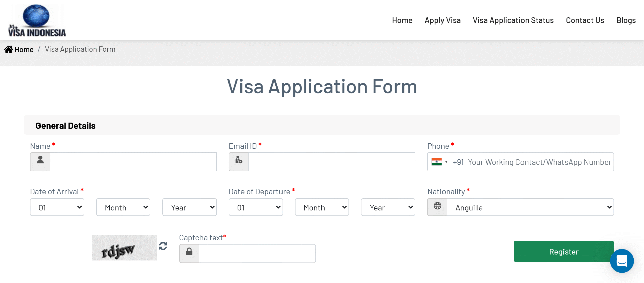Screen dimensions: 644x283
Task: Click the Home breadcrumb link
Action: tap(24, 49)
